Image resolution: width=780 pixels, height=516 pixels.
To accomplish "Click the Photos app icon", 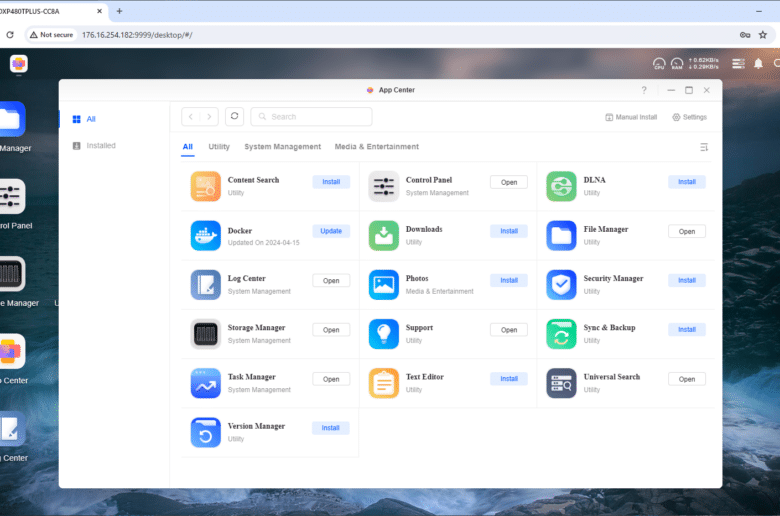I will (x=384, y=285).
